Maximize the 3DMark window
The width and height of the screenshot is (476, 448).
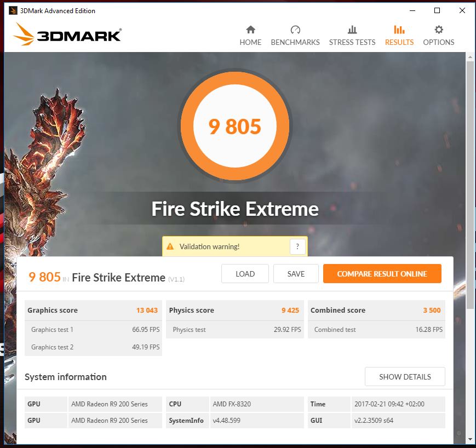pyautogui.click(x=437, y=10)
